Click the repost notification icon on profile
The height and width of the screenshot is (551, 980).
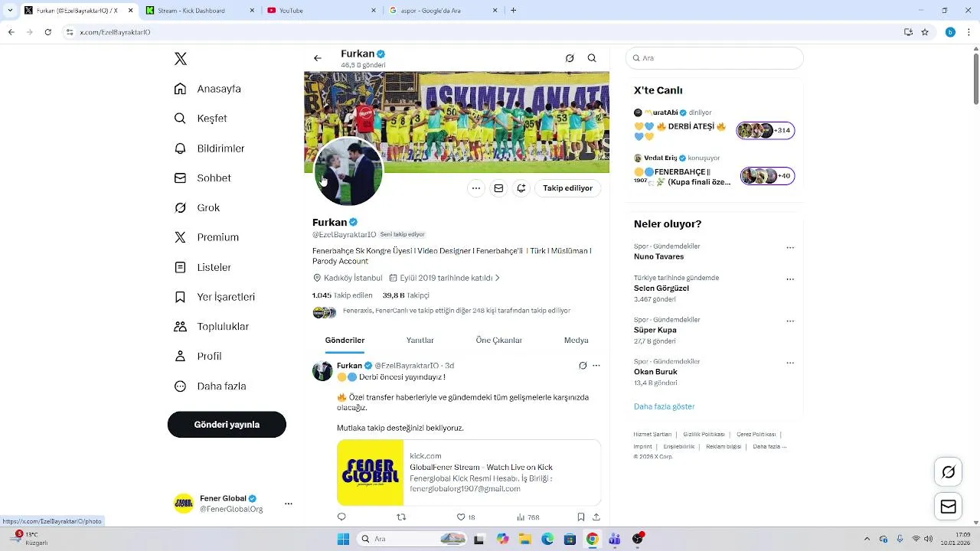521,188
